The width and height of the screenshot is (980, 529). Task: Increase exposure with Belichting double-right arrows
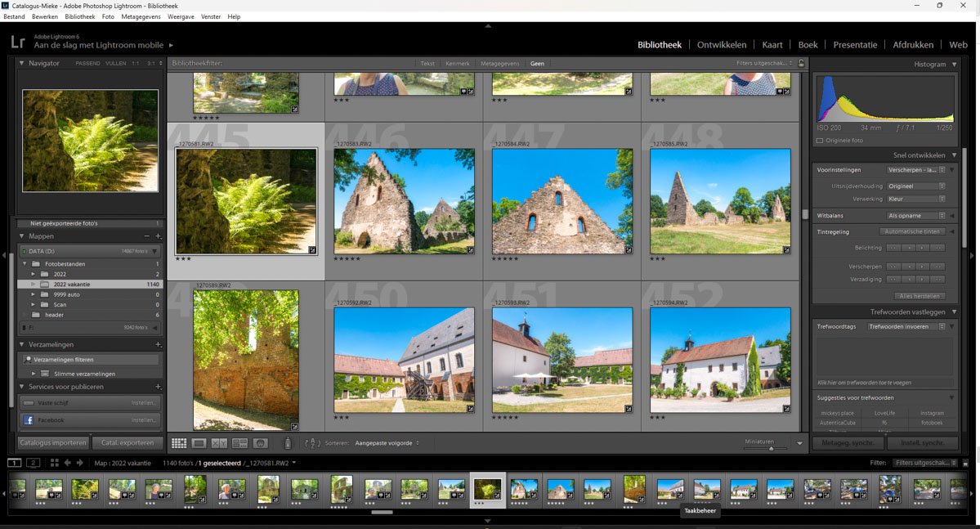937,249
